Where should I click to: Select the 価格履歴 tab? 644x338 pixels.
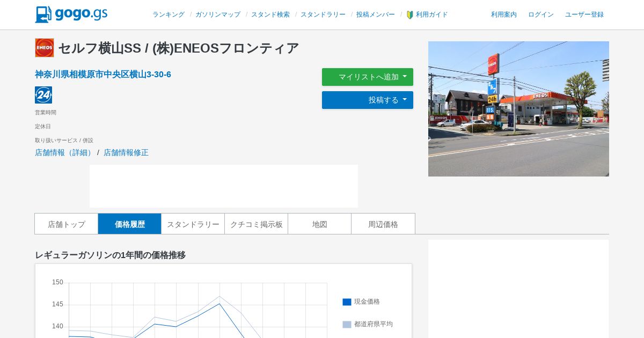tap(130, 224)
